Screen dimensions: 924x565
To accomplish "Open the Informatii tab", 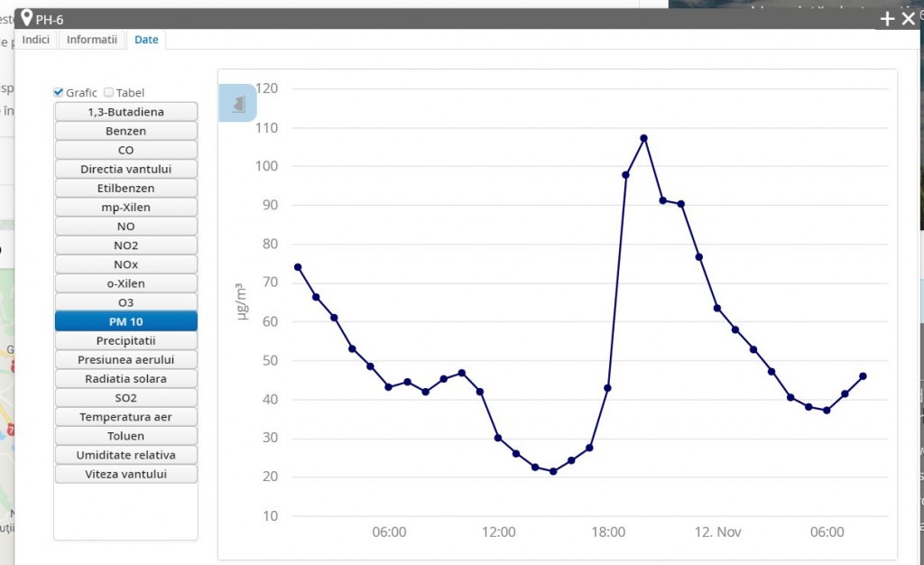I will [92, 40].
